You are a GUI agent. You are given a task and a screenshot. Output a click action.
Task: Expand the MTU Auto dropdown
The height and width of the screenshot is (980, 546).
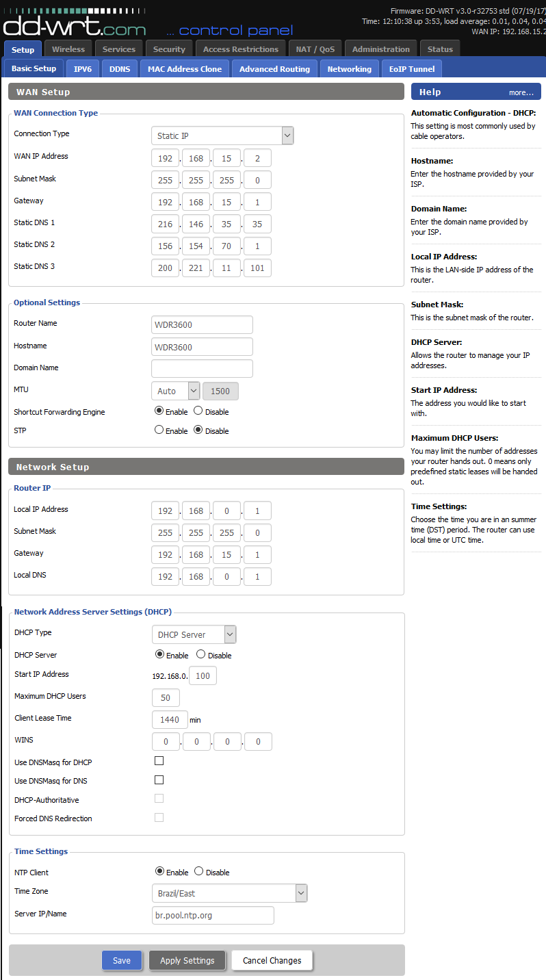175,391
